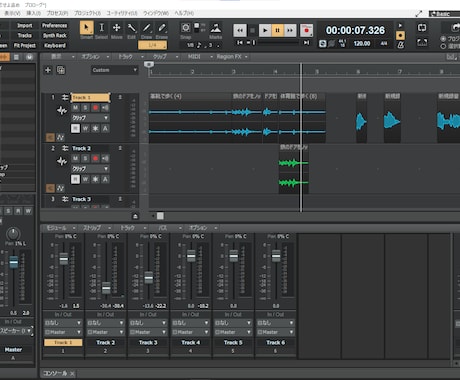460x380 pixels.
Task: Click the Import button
Action: click(25, 25)
